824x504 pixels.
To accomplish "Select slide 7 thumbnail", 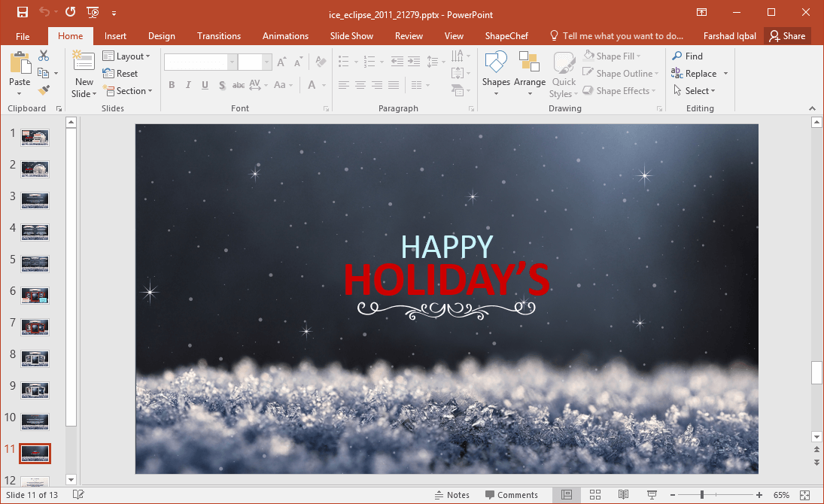I will [x=35, y=326].
